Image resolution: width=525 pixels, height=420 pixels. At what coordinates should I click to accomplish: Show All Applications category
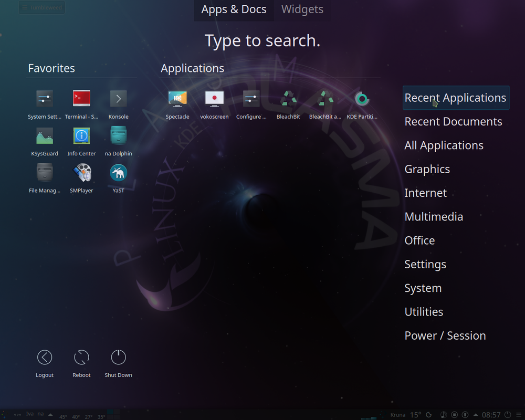pyautogui.click(x=444, y=145)
